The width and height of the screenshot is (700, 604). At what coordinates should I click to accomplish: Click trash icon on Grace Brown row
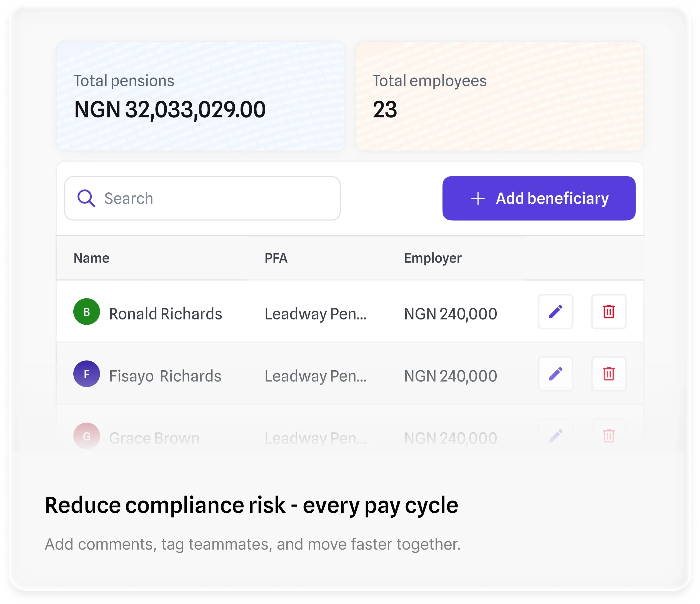tap(608, 436)
